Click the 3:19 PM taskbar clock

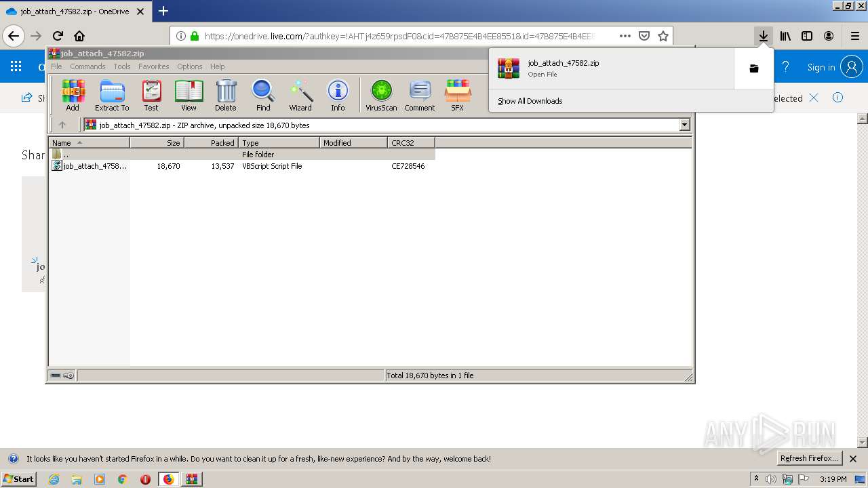click(833, 479)
